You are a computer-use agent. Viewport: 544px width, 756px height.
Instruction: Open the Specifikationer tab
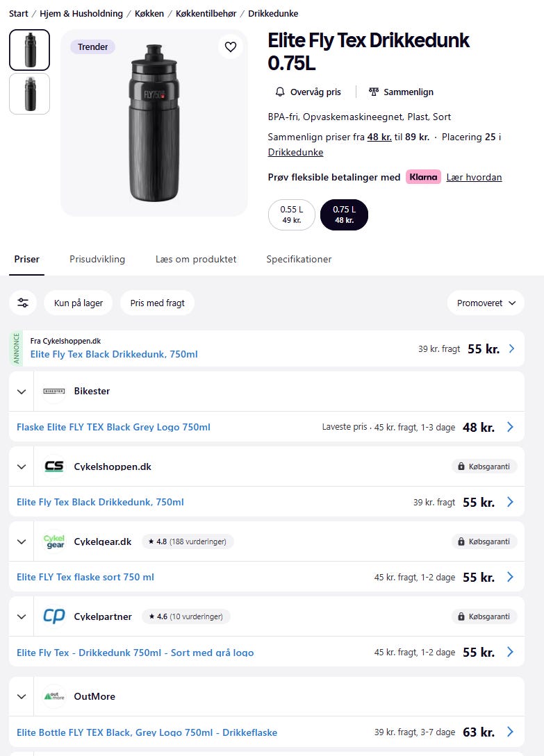pyautogui.click(x=299, y=259)
